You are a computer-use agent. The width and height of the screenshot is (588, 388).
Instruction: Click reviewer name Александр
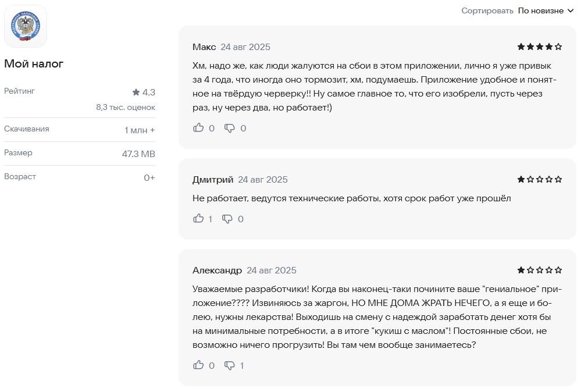tap(217, 270)
